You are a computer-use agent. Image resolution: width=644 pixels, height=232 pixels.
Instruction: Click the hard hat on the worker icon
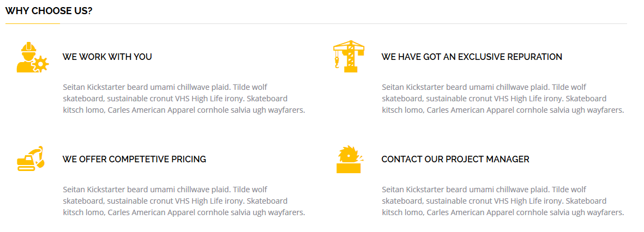28,47
